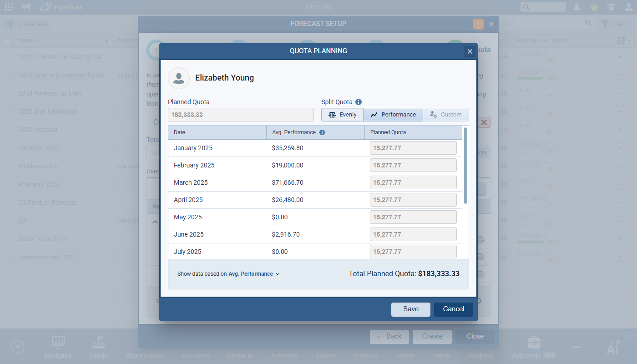Image resolution: width=637 pixels, height=364 pixels.
Task: Open the column layout dropdown
Action: pyautogui.click(x=624, y=40)
